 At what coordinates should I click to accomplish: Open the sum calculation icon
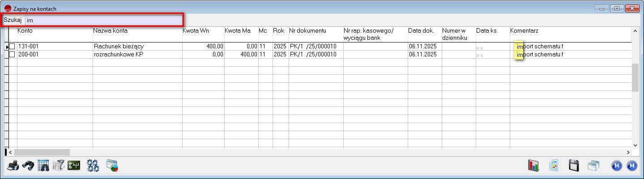[73, 166]
